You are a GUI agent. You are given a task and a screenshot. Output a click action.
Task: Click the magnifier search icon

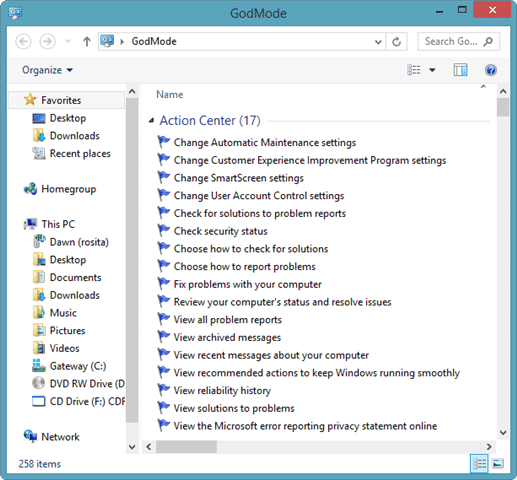(x=488, y=42)
